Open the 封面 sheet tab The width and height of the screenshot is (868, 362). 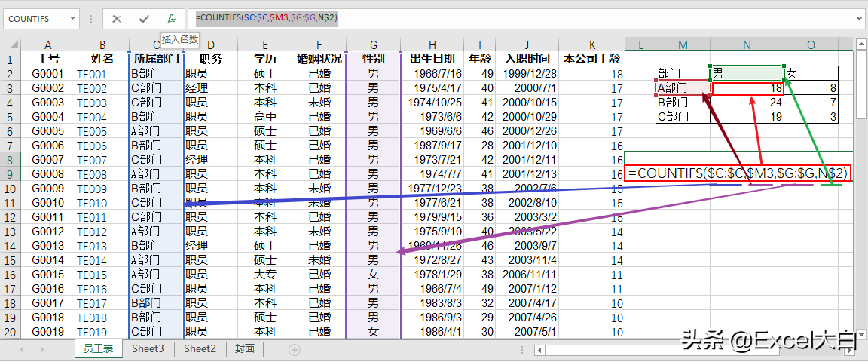click(244, 349)
